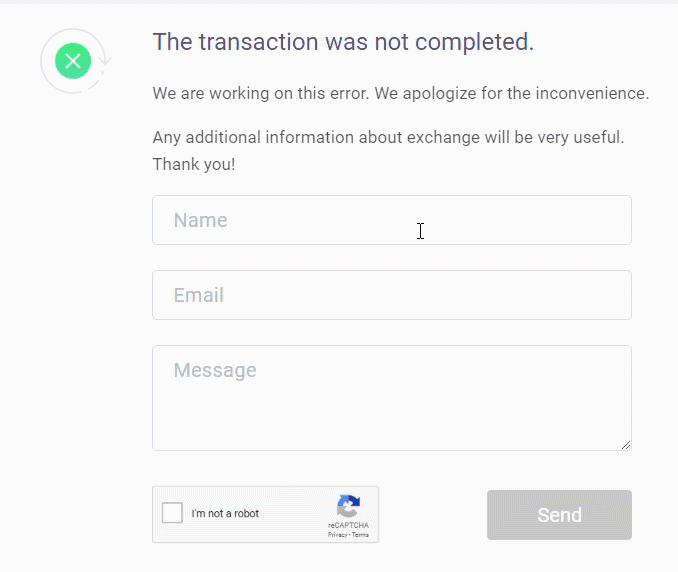
Task: Open the reCAPTCHA Privacy link
Action: 337,535
